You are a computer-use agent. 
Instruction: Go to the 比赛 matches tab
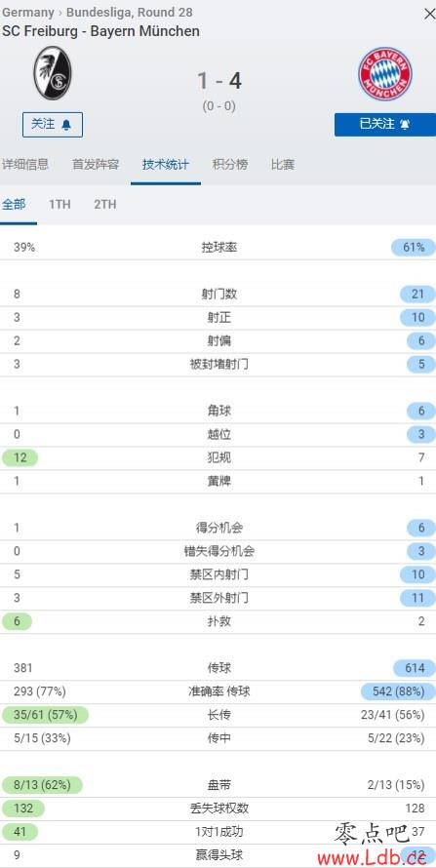[283, 165]
